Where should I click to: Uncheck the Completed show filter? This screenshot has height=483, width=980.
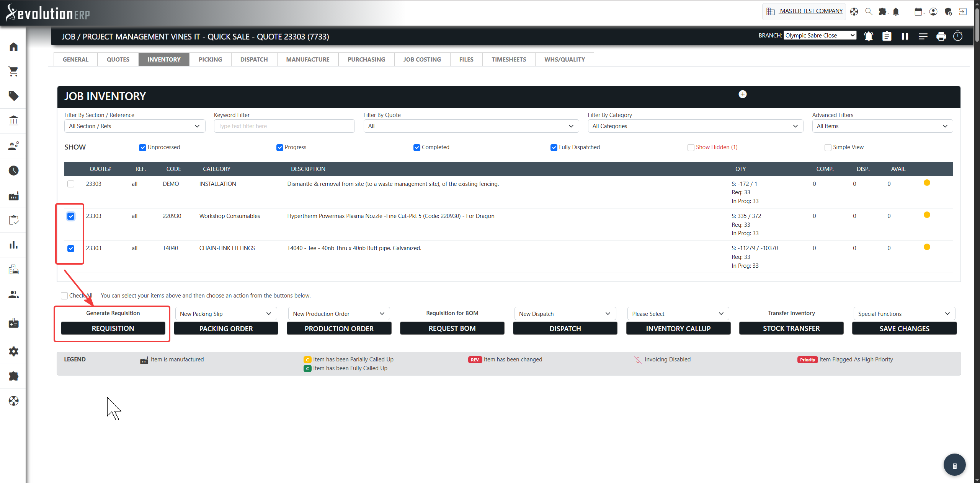416,148
